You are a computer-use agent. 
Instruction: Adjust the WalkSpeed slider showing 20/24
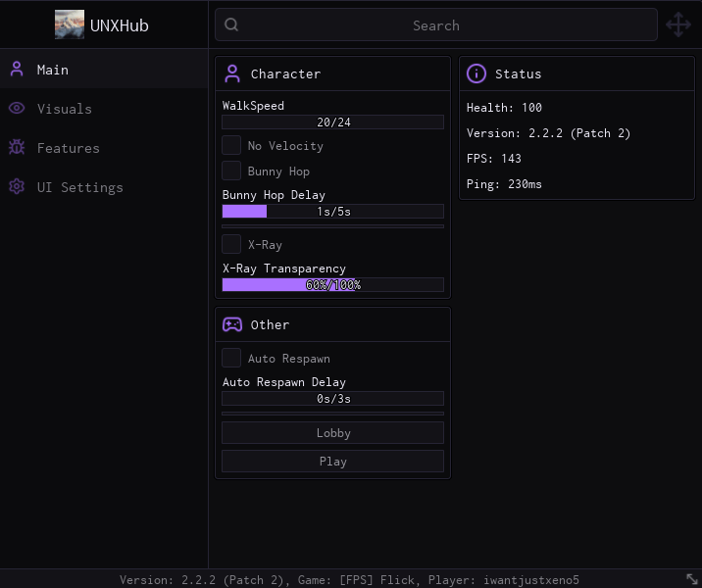coord(332,122)
